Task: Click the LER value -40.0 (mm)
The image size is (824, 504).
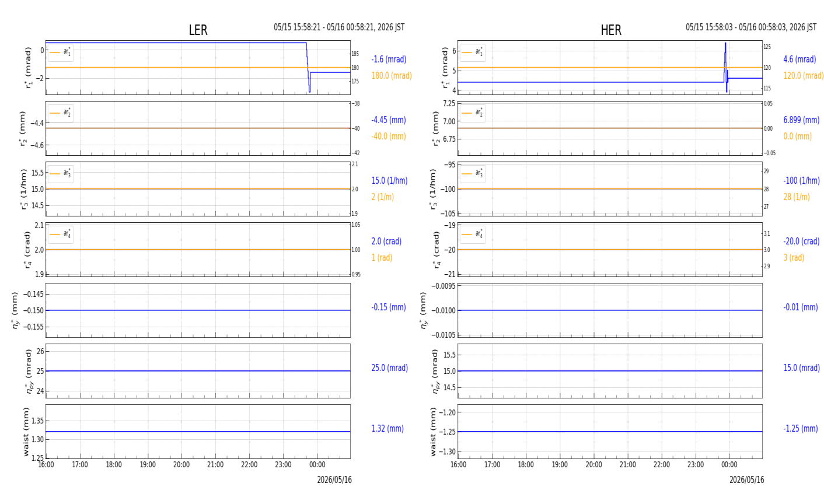Action: click(x=389, y=136)
